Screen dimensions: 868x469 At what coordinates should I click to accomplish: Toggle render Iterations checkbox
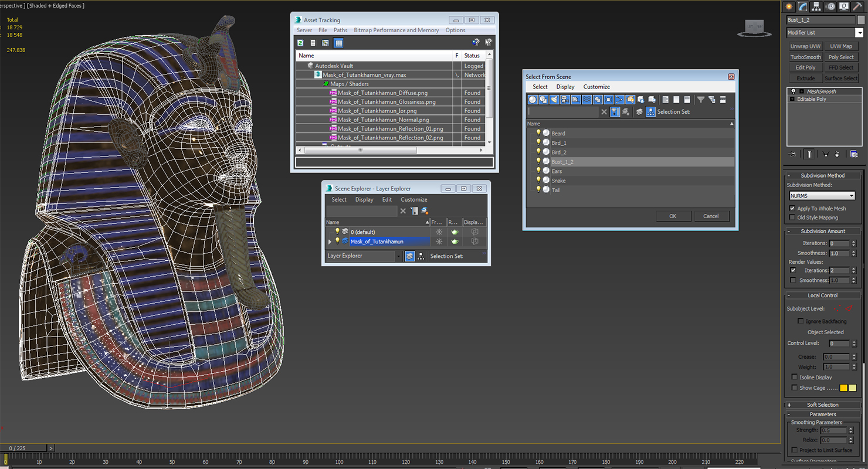point(793,270)
